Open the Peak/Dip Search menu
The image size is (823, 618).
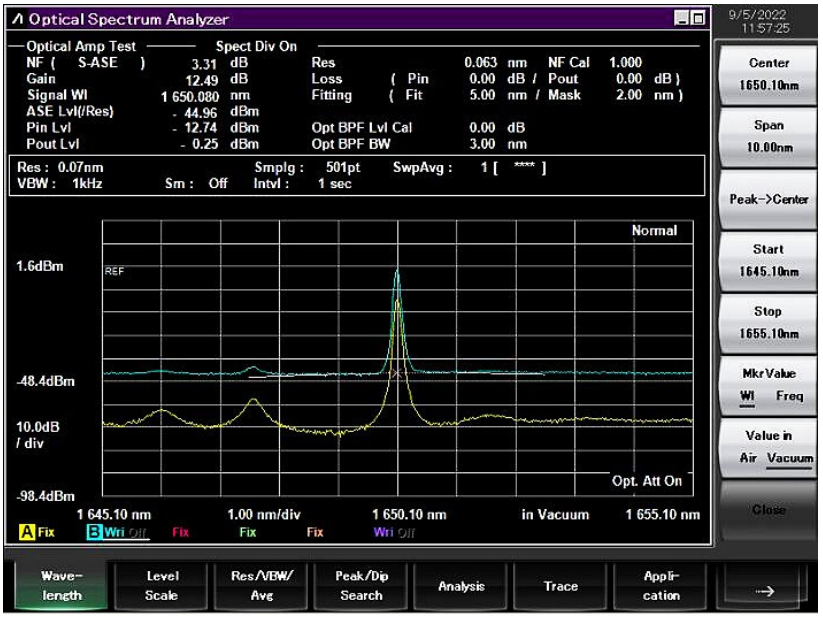(361, 586)
